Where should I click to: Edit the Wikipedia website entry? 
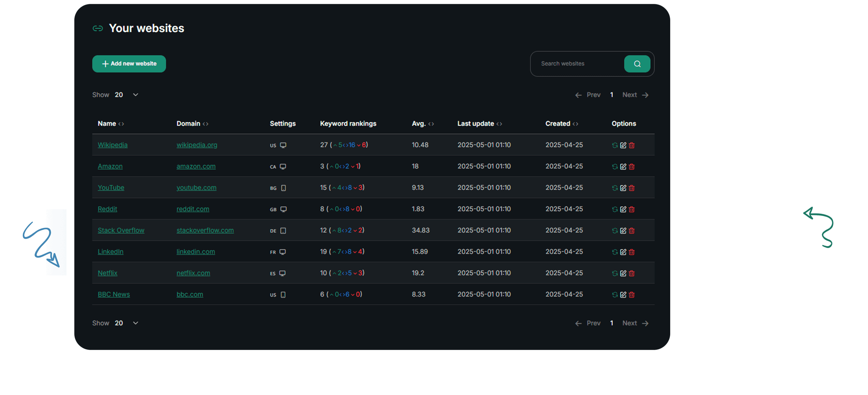(623, 145)
